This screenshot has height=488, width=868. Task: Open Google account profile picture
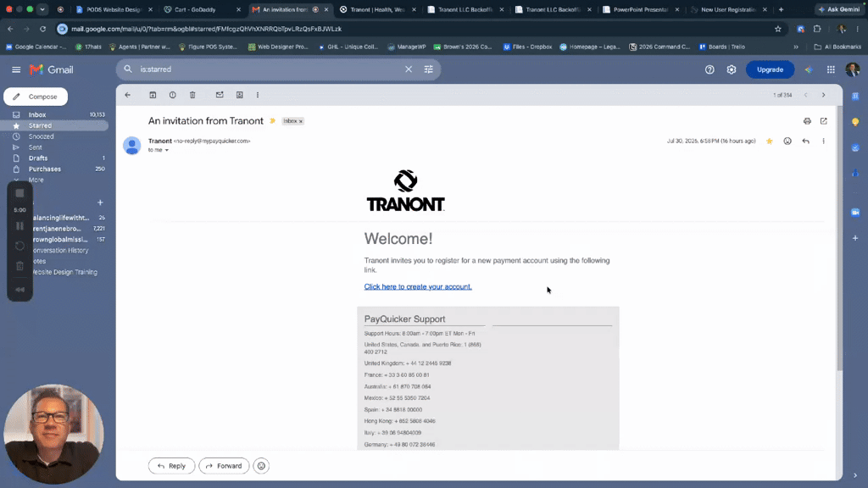pyautogui.click(x=853, y=69)
